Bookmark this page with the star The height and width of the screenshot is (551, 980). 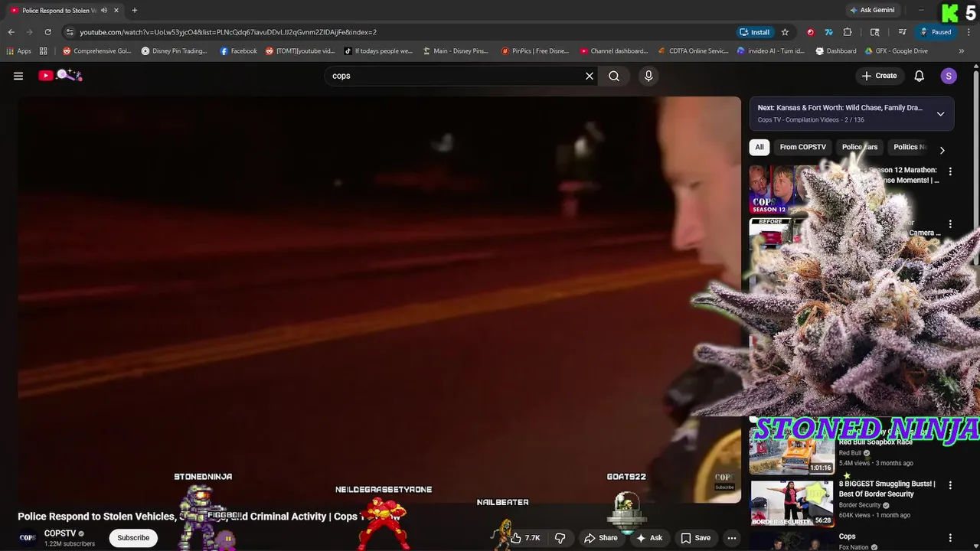pyautogui.click(x=785, y=32)
